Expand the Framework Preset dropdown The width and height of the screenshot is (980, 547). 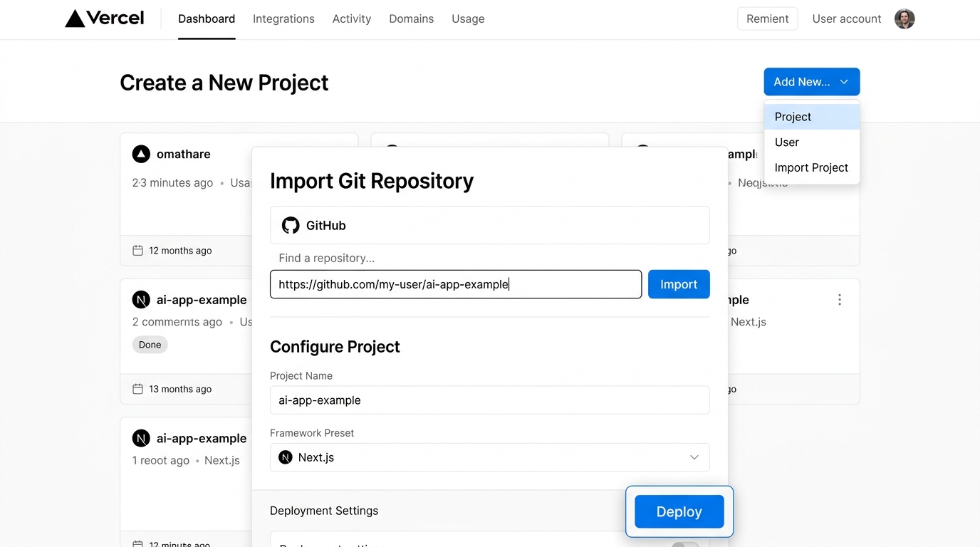pyautogui.click(x=694, y=457)
